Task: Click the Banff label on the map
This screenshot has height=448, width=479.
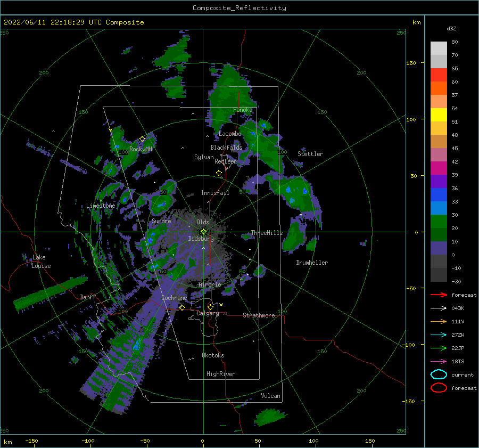Action: (88, 297)
